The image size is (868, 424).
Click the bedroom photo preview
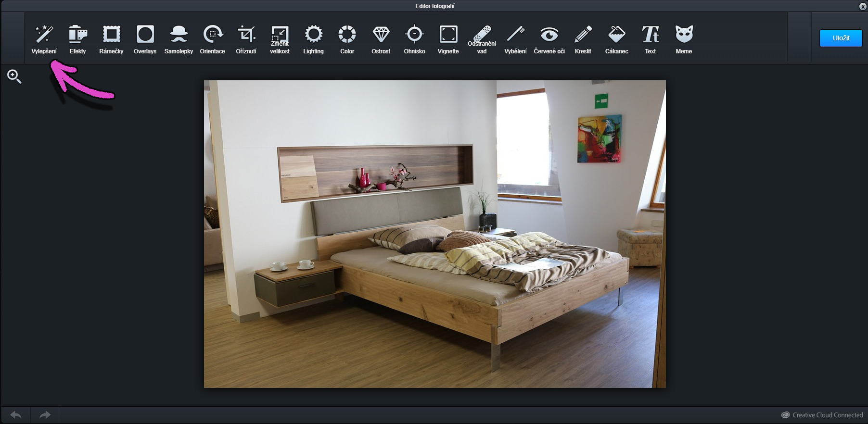(x=435, y=234)
